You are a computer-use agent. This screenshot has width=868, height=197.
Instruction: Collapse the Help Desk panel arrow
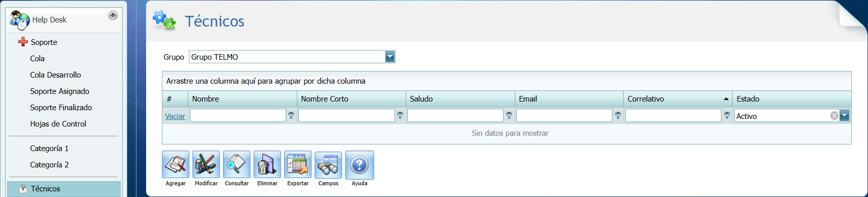(x=113, y=15)
